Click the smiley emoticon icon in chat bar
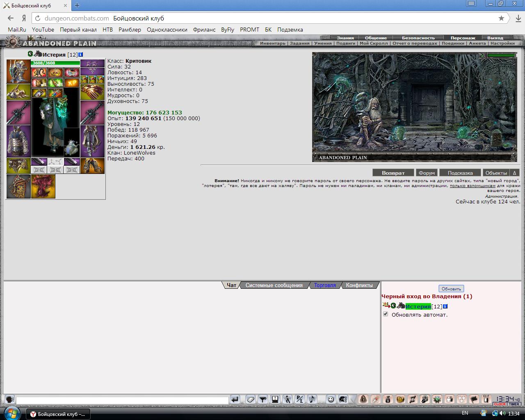Screen dimensions: 525x420 click(x=331, y=399)
